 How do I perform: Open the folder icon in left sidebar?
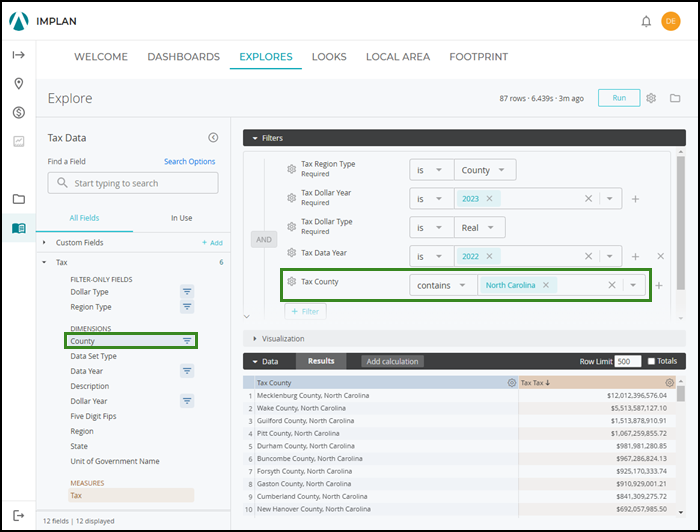pyautogui.click(x=18, y=199)
